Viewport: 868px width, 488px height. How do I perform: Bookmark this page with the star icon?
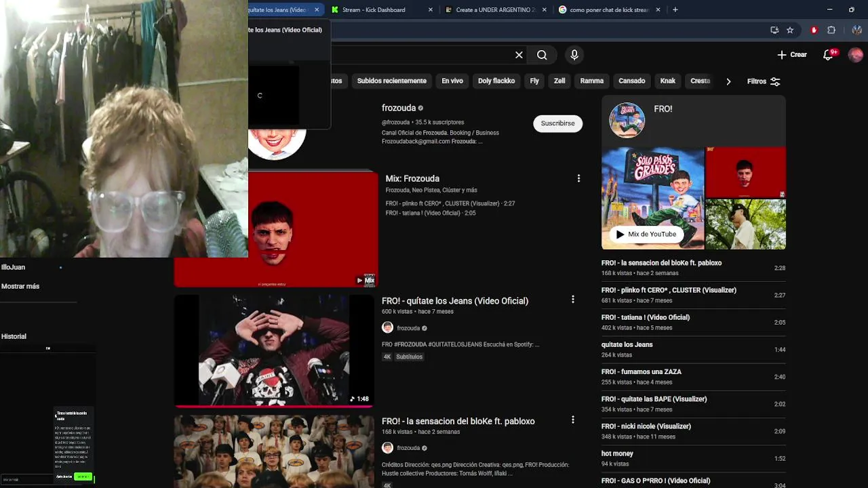coord(790,30)
